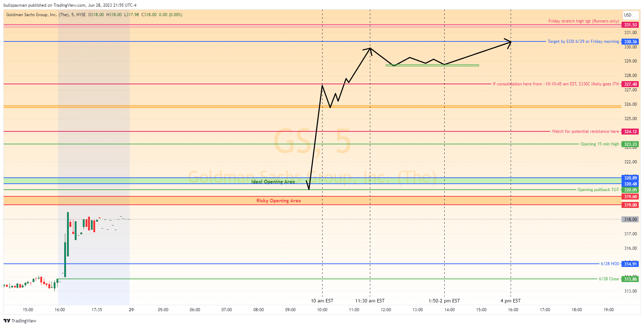Click the 'If consolidation here' annotation text
The image size is (644, 327).
(556, 84)
